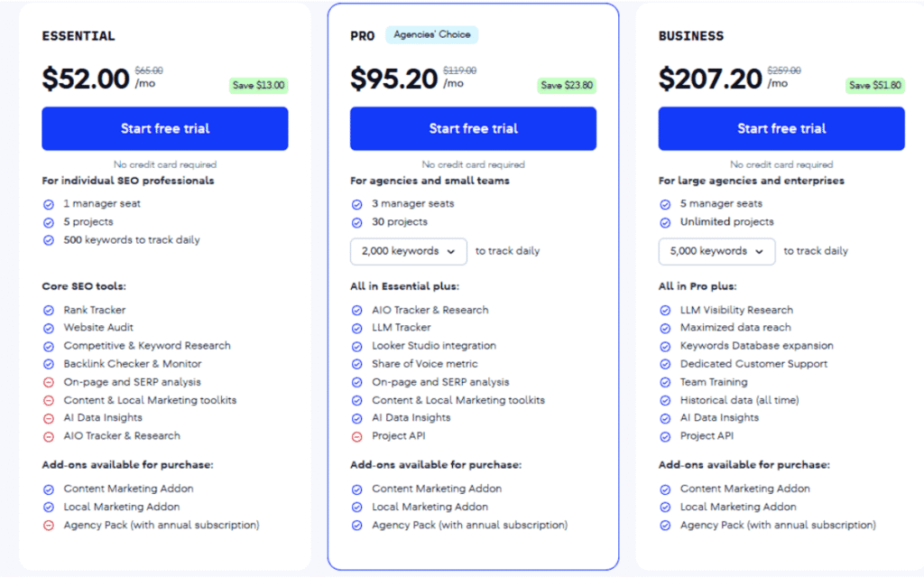
Task: Click check icon beside Looker Studio integration
Action: click(x=357, y=347)
